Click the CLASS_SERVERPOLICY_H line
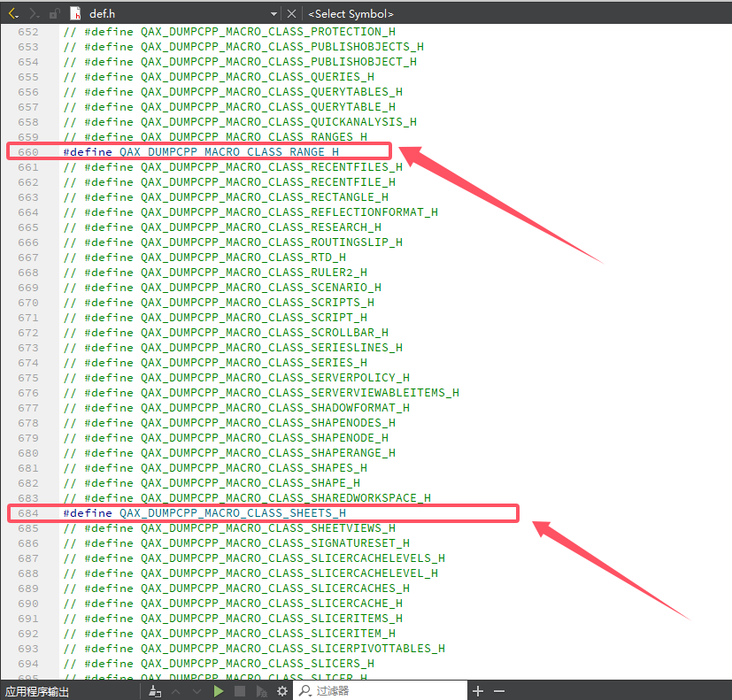 [236, 378]
